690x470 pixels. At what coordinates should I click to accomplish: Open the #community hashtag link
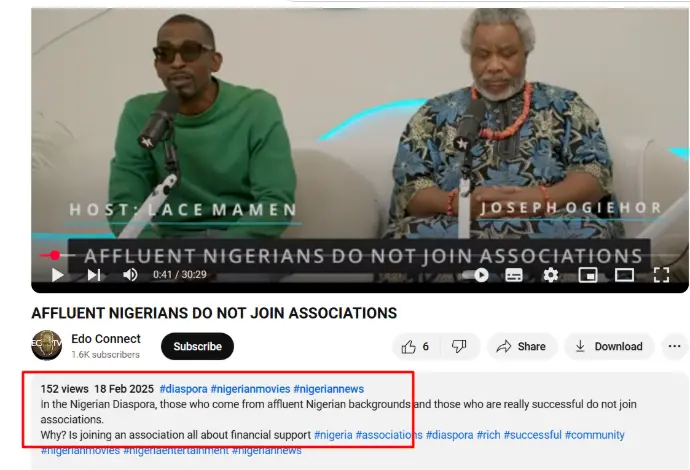tap(595, 435)
